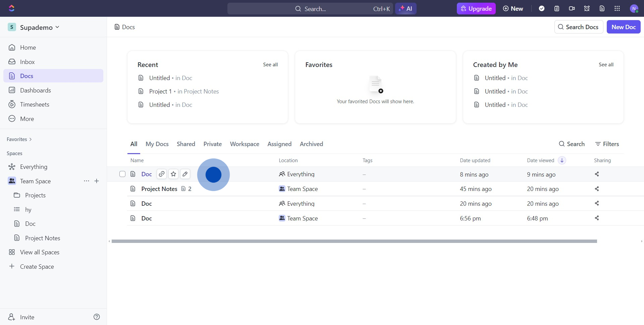Open the apps grid icon in top bar
The width and height of the screenshot is (644, 325).
[x=617, y=9]
